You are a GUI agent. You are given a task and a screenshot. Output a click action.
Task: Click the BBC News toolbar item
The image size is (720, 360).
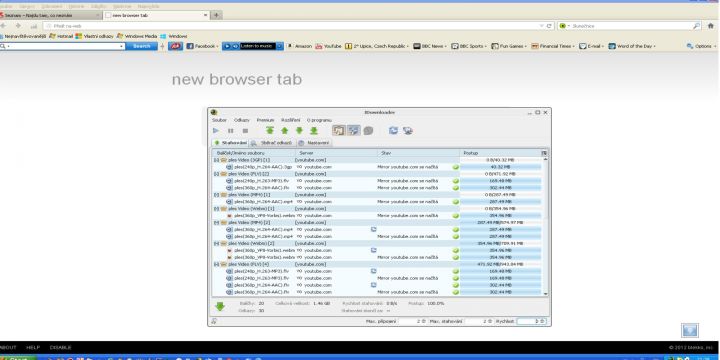(430, 46)
